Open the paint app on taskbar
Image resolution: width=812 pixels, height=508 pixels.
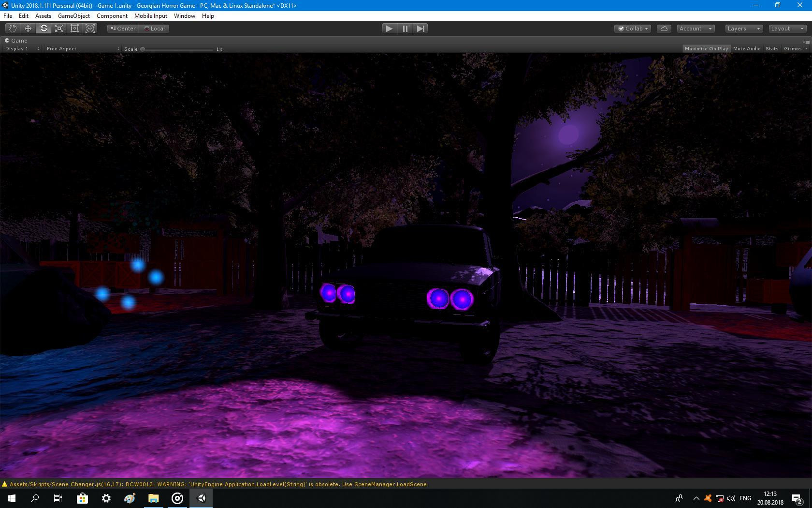click(x=130, y=498)
